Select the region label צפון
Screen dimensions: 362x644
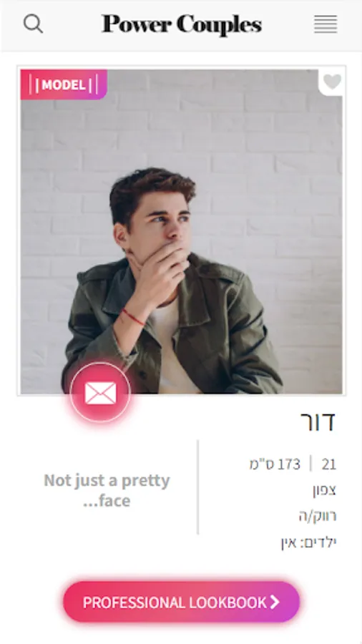[324, 490]
